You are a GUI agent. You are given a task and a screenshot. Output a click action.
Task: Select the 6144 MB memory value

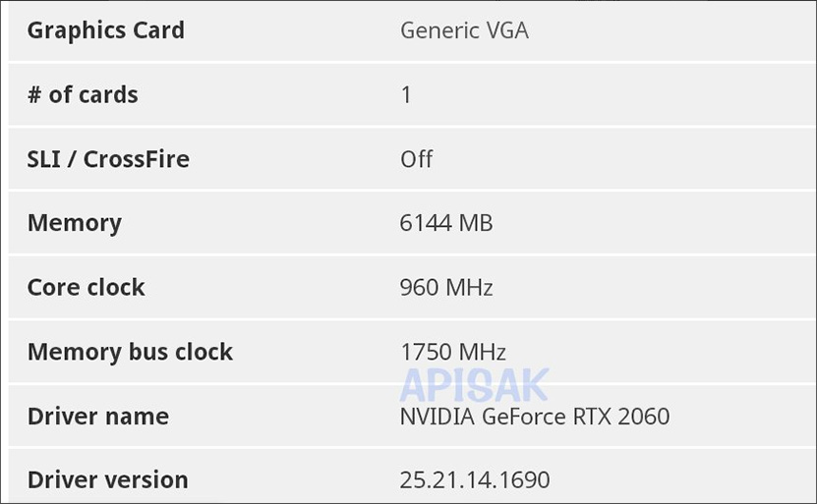446,223
